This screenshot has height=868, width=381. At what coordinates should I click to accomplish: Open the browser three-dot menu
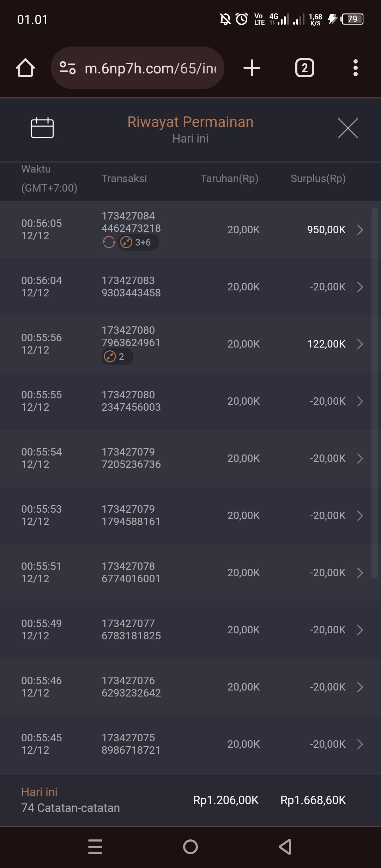[355, 68]
